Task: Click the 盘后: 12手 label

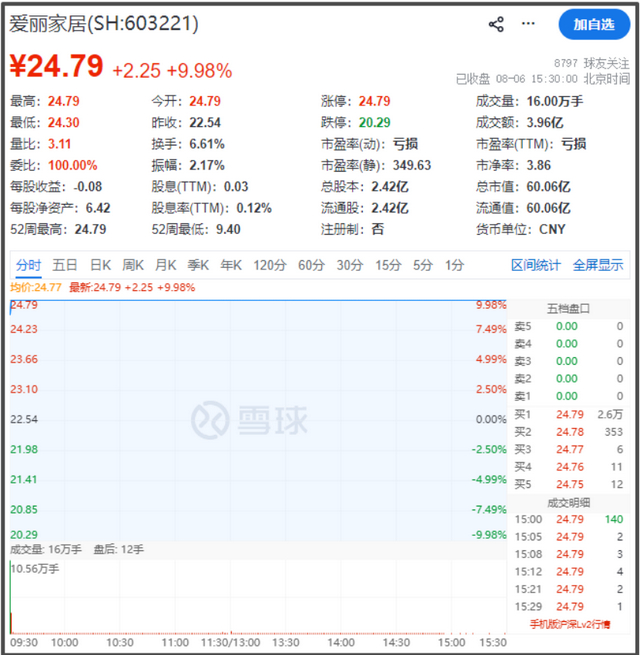Action: [x=119, y=550]
